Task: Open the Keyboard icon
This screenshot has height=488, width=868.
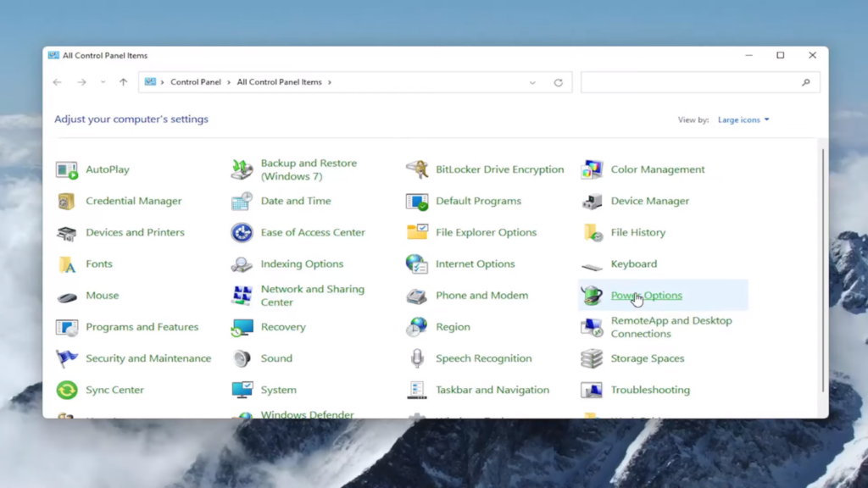Action: tap(592, 267)
